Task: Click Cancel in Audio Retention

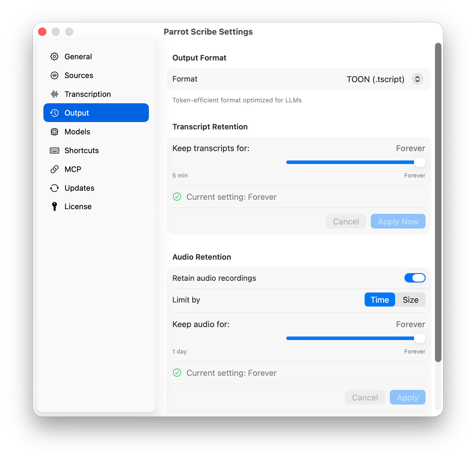Action: 365,397
